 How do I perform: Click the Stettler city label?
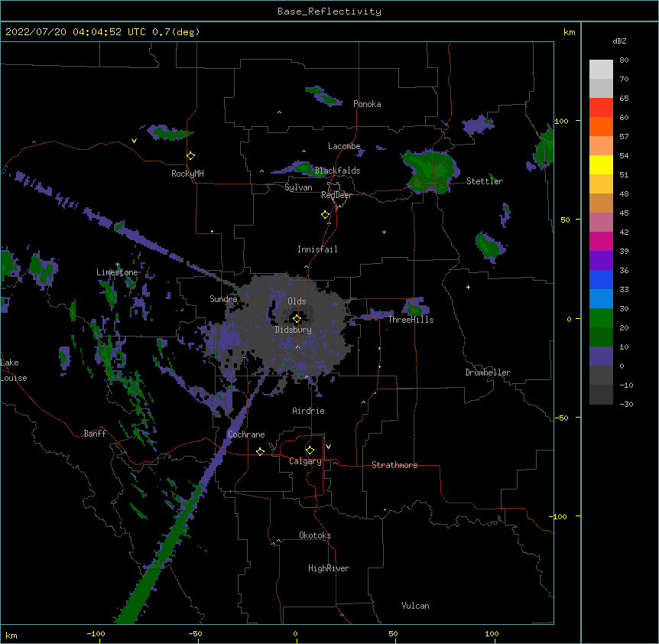tap(485, 181)
